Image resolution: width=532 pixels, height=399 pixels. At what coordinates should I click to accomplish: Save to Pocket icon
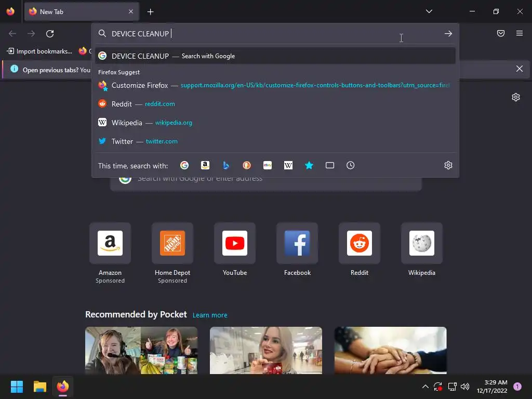pos(501,33)
